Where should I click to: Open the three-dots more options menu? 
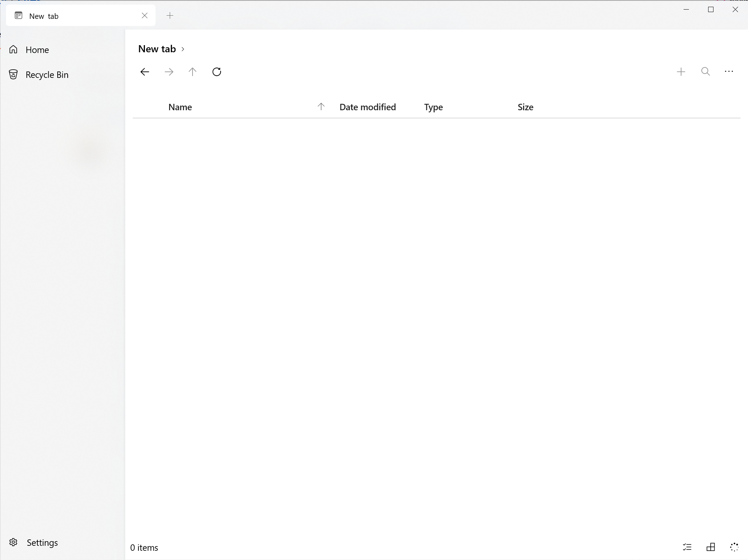tap(729, 72)
